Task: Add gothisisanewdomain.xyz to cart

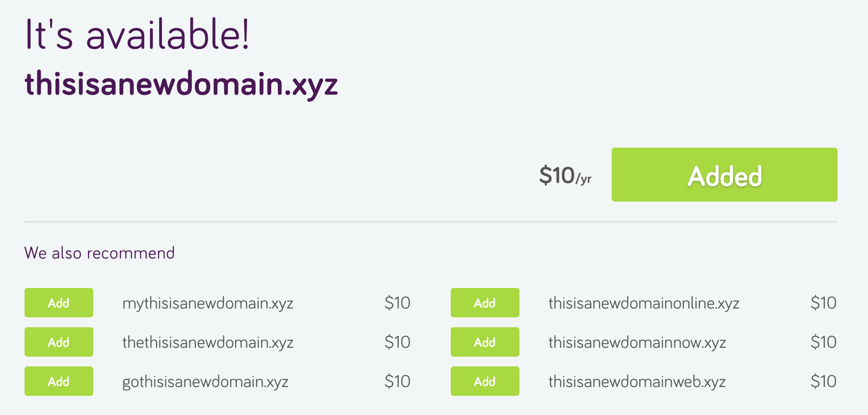Action: [x=58, y=381]
